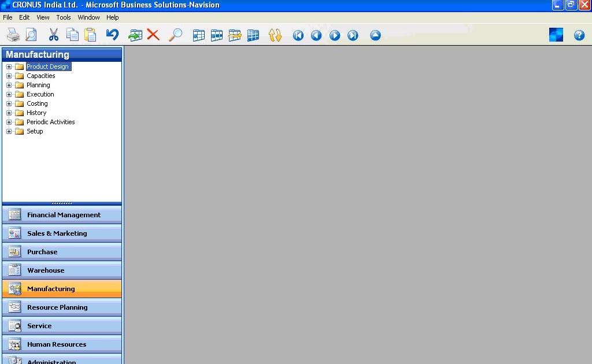Select the Execution tree item

pos(40,94)
